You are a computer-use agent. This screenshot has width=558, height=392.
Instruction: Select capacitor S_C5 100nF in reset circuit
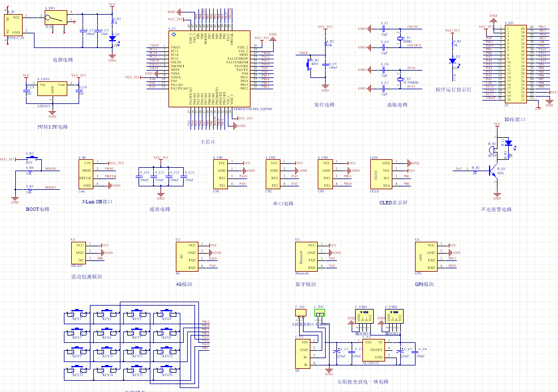point(325,65)
